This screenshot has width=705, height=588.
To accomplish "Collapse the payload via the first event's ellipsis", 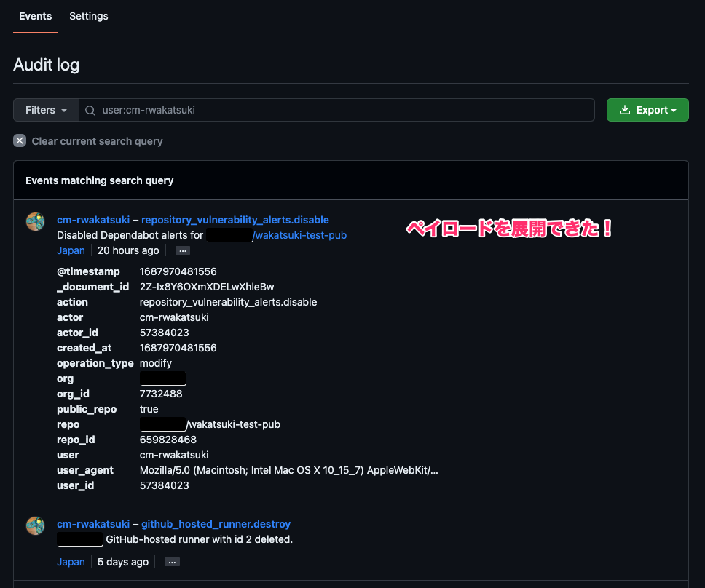I will pos(182,250).
